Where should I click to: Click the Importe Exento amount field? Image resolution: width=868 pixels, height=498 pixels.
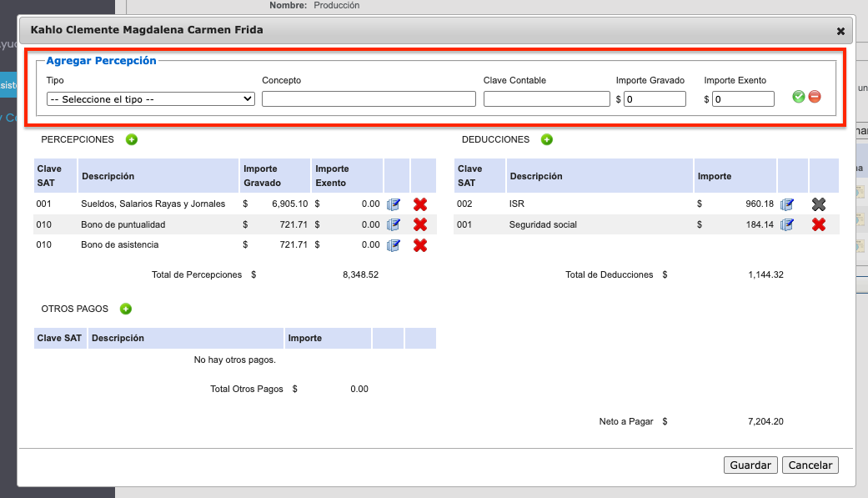[x=743, y=98]
